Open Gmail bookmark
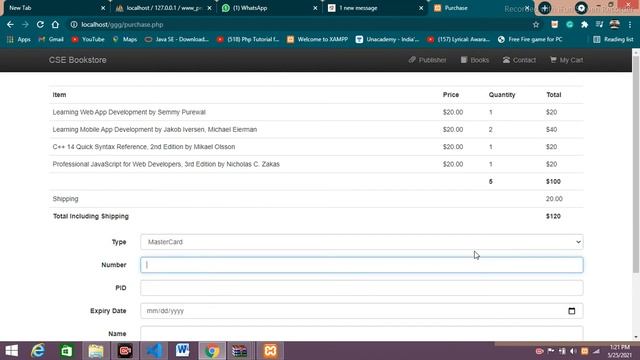Image resolution: width=640 pixels, height=360 pixels. [51, 40]
